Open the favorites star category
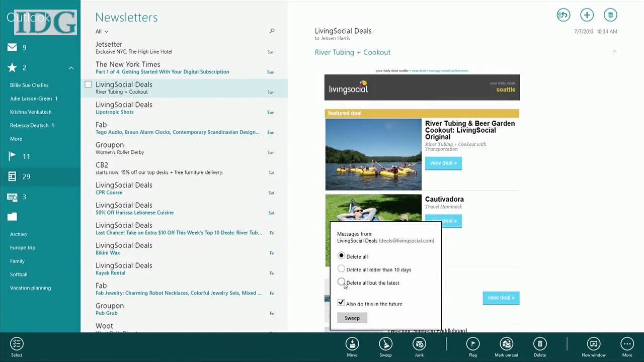The width and height of the screenshot is (644, 362). (12, 68)
